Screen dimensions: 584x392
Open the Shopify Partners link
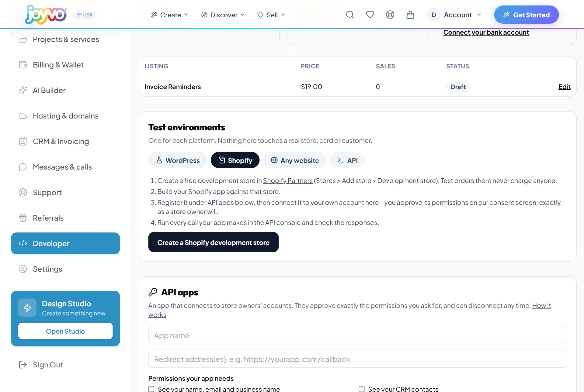[x=288, y=181]
